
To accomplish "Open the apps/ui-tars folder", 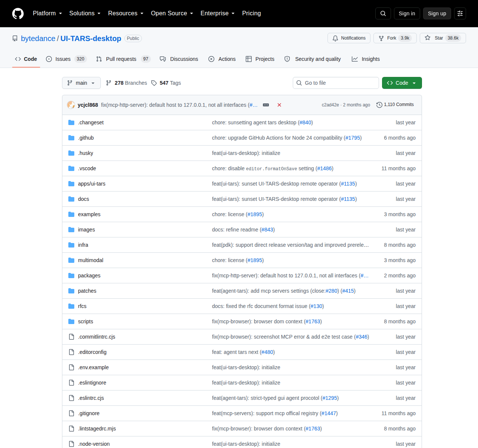I will 91,184.
